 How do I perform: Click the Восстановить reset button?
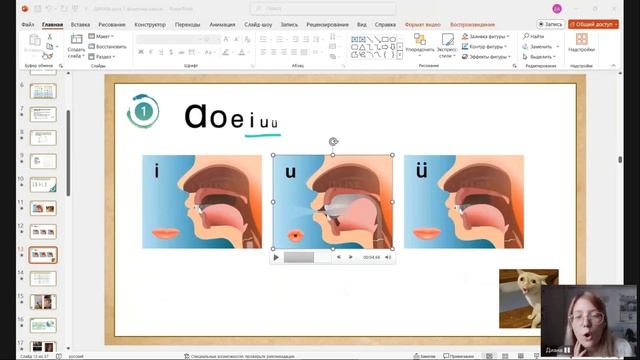pyautogui.click(x=108, y=47)
